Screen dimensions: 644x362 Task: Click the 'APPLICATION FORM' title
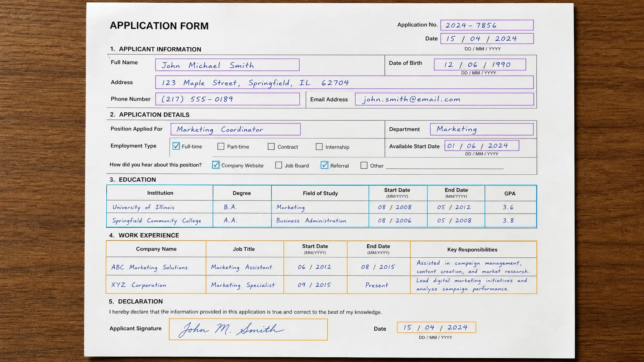[x=159, y=26]
